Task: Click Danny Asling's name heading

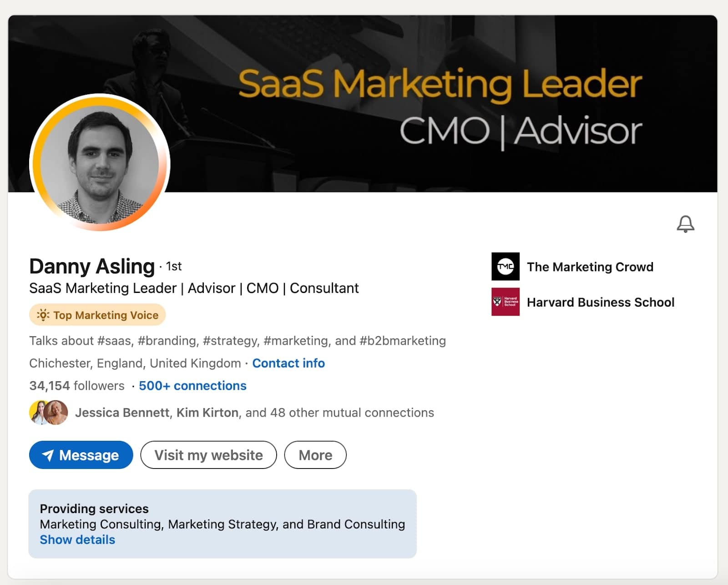Action: click(91, 267)
